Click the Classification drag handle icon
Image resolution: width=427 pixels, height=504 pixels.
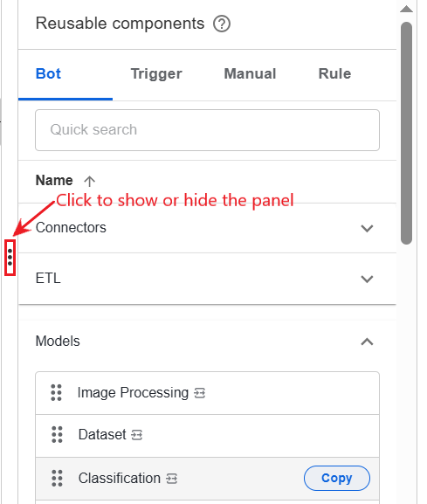coord(57,479)
